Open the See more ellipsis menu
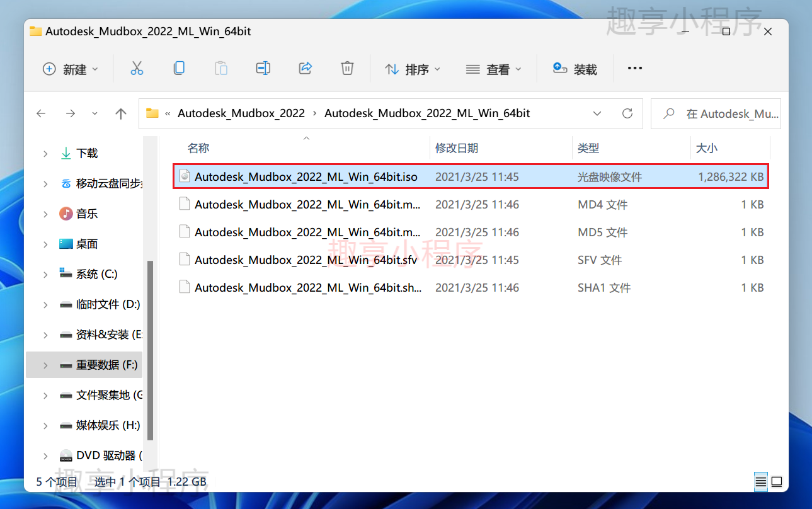 (x=635, y=69)
